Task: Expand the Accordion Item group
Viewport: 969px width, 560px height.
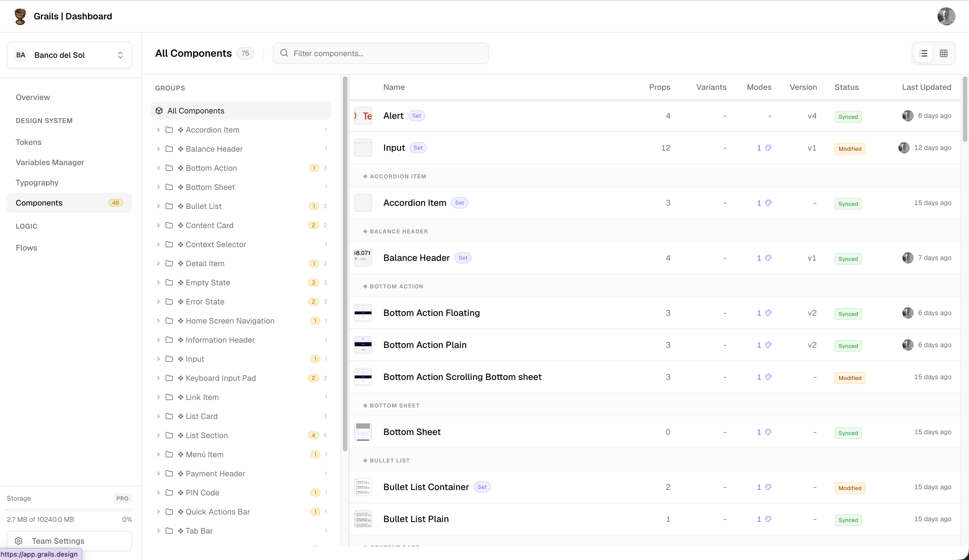Action: tap(159, 130)
